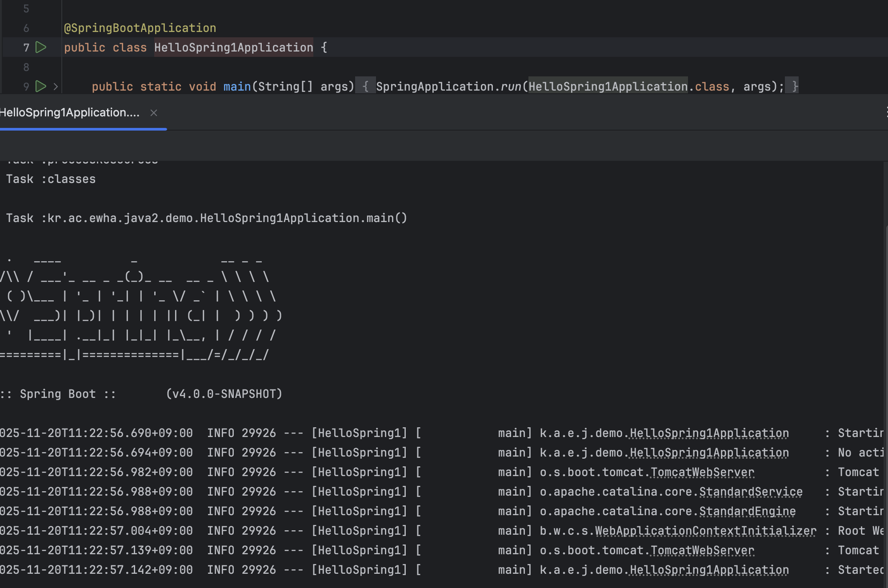This screenshot has width=888, height=588.
Task: Expand folded main method with gutter chevron
Action: point(56,86)
